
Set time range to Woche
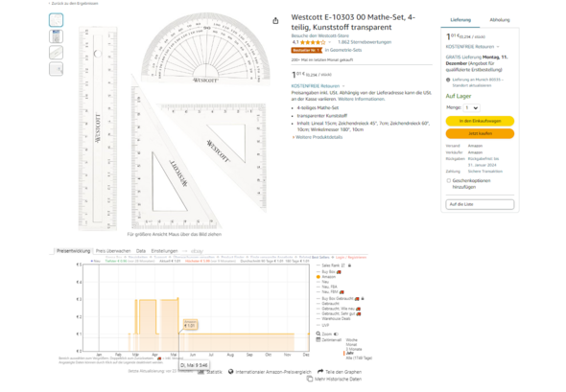(x=351, y=340)
